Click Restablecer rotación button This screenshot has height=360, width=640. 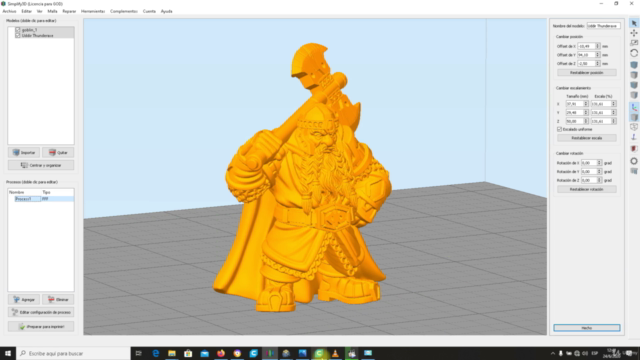pyautogui.click(x=587, y=189)
